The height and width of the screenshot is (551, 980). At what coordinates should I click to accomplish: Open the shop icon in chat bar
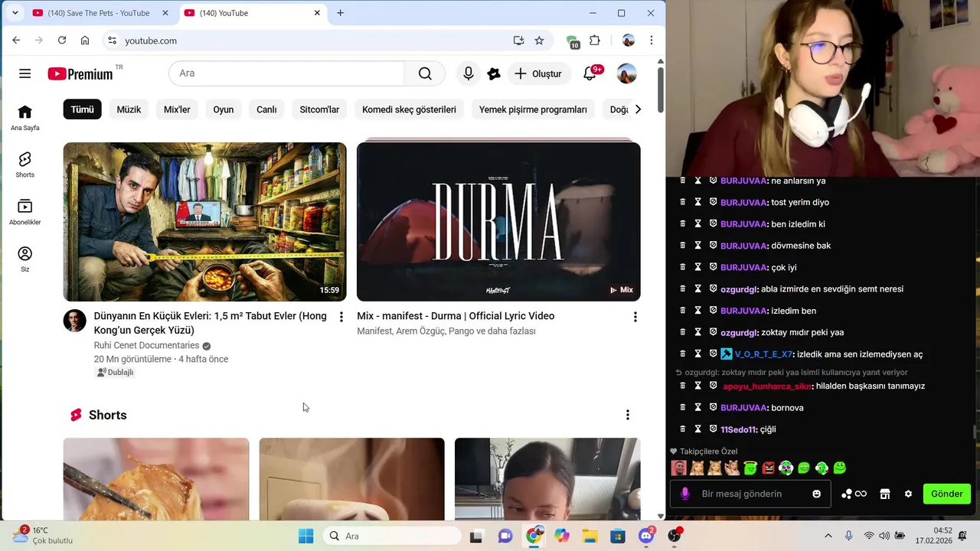coord(885,494)
